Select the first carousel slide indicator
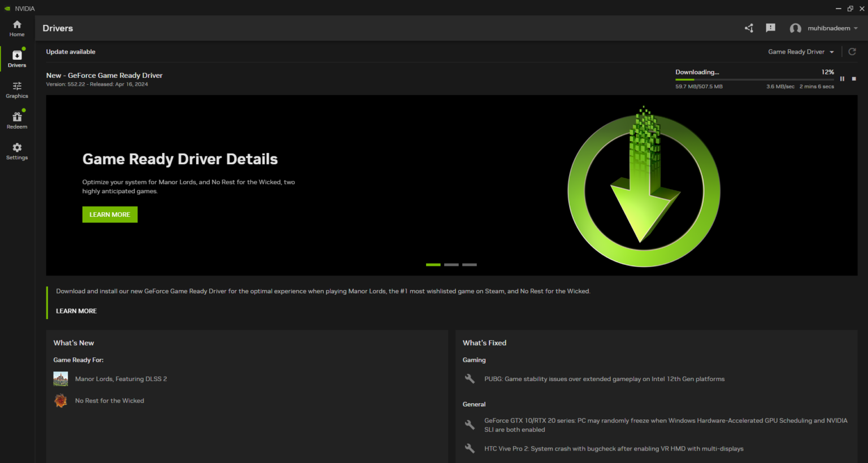The height and width of the screenshot is (463, 868). point(433,265)
